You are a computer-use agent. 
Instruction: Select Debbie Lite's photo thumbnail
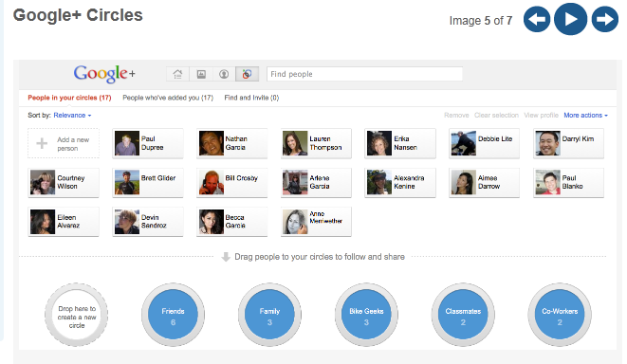(x=464, y=143)
